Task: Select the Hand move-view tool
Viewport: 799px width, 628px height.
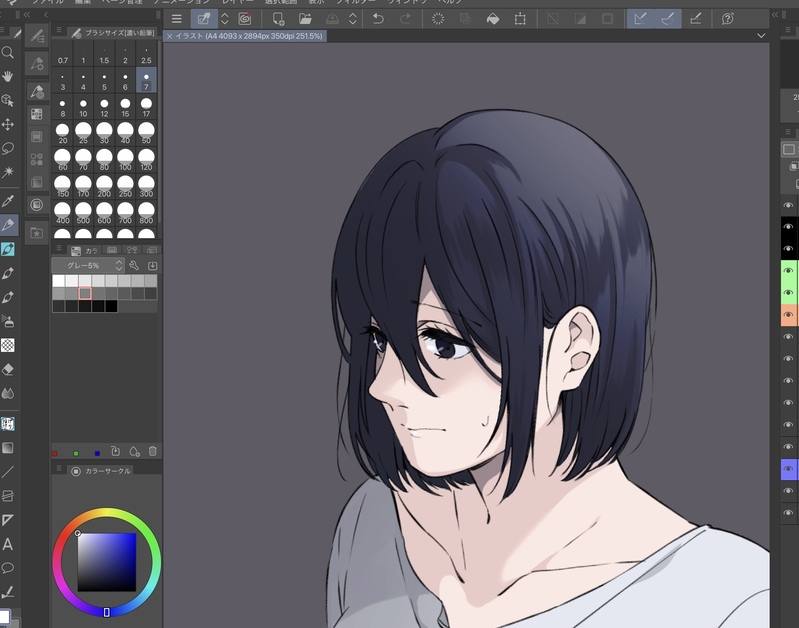Action: pyautogui.click(x=8, y=76)
